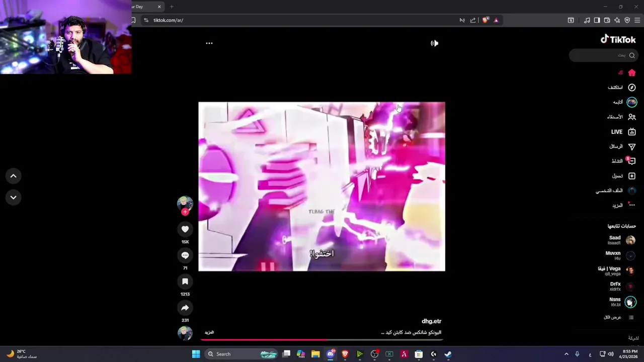Open video options three-dots menu
The width and height of the screenshot is (644, 362).
click(209, 43)
